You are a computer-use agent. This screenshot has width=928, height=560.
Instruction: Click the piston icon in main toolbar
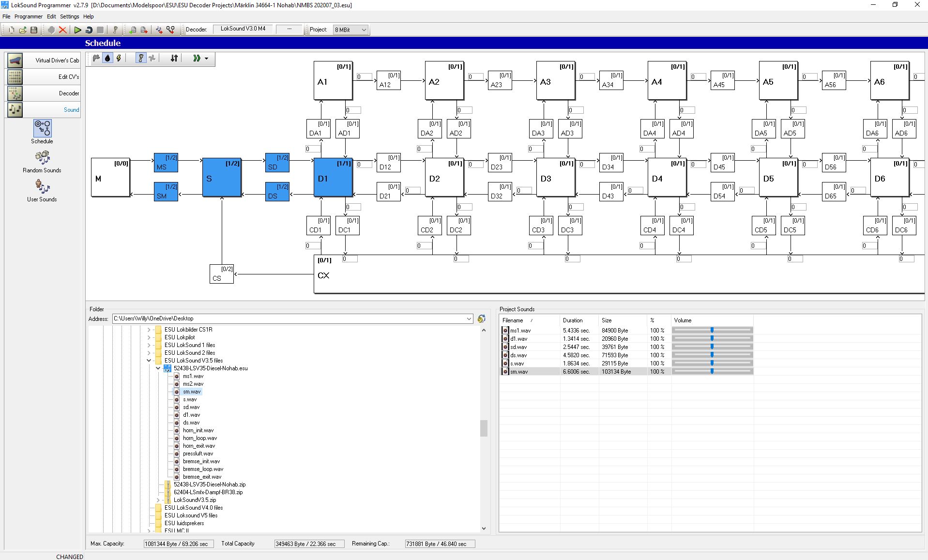click(x=115, y=30)
